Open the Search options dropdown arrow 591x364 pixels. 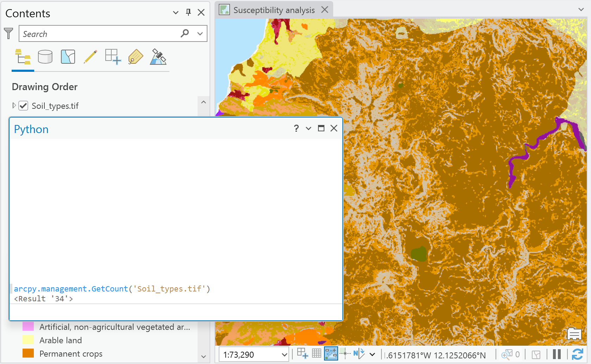tap(200, 34)
